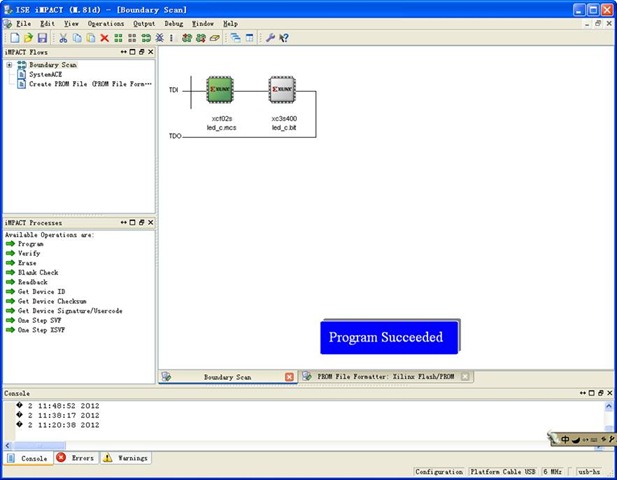
Task: Click the Help question mark icon
Action: coord(284,37)
